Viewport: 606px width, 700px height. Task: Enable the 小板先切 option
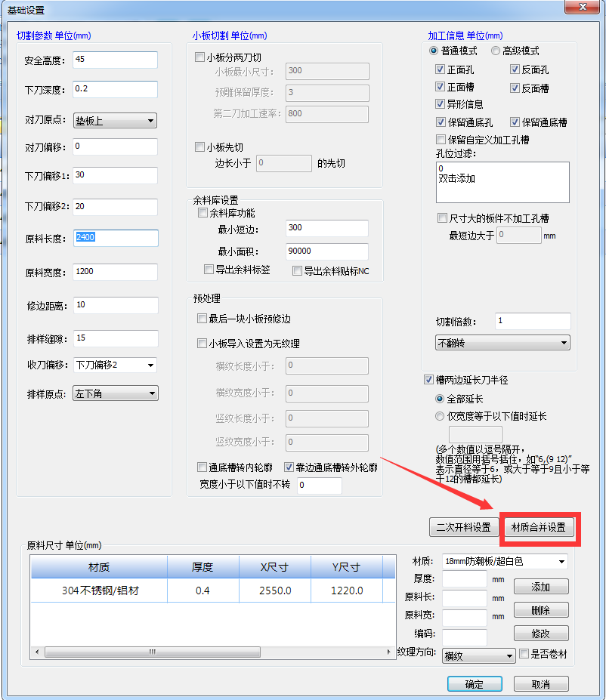click(199, 147)
